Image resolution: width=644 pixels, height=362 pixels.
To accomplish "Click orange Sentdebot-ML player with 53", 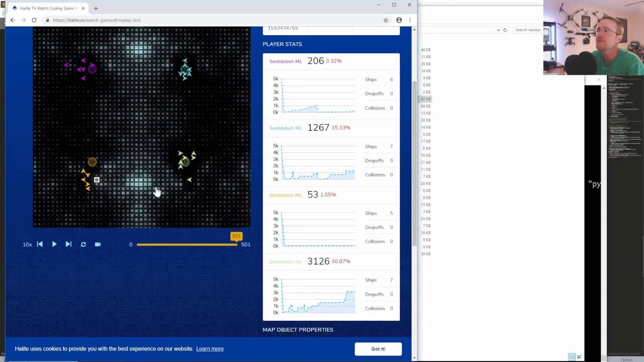I will [285, 195].
